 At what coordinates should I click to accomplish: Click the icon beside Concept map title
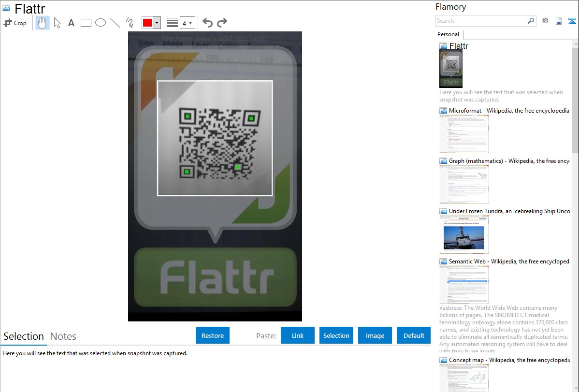(444, 360)
